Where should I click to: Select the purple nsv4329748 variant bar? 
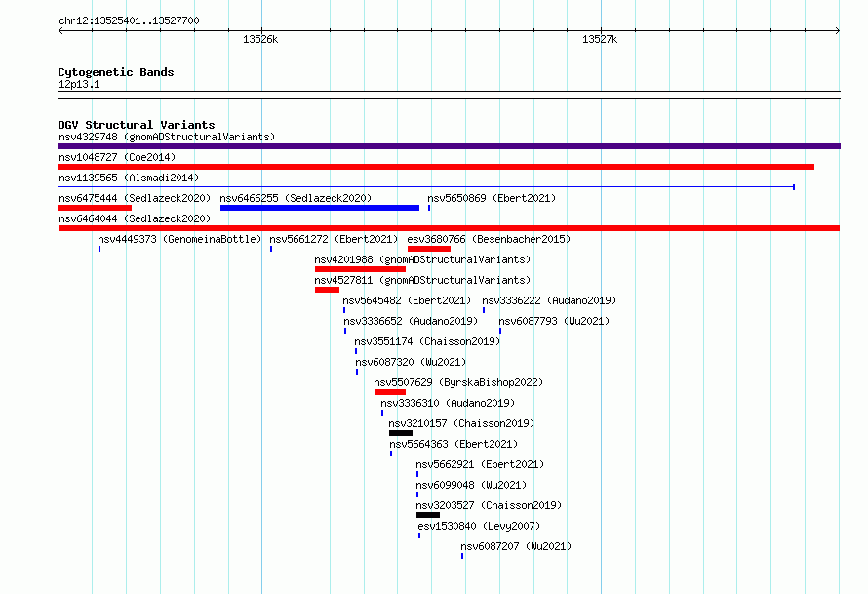click(x=449, y=146)
